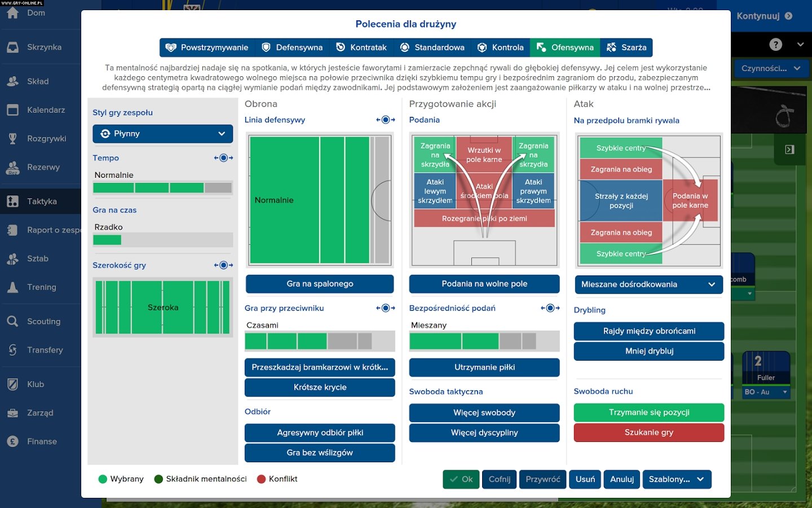Screen dimensions: 812x508
Task: Click the help question mark icon
Action: (x=776, y=45)
